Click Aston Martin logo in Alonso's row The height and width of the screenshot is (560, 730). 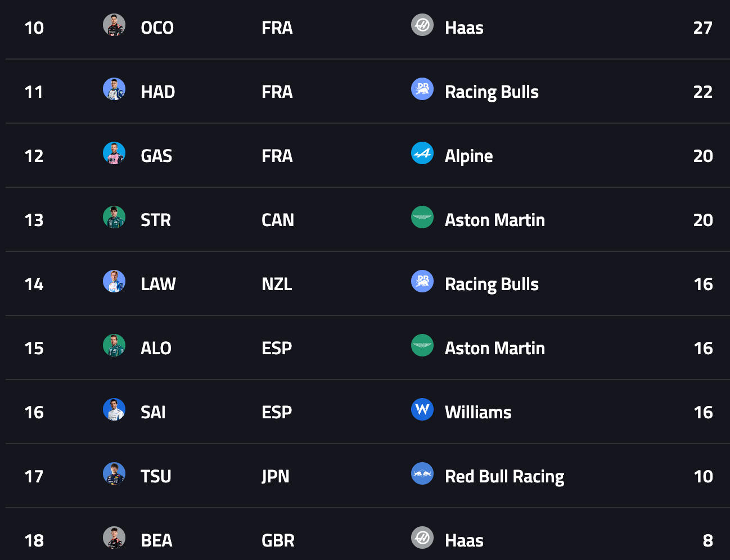tap(422, 345)
